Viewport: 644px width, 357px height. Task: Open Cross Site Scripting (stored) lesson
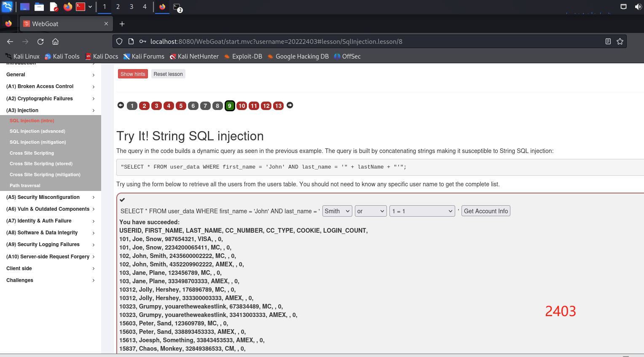tap(41, 164)
